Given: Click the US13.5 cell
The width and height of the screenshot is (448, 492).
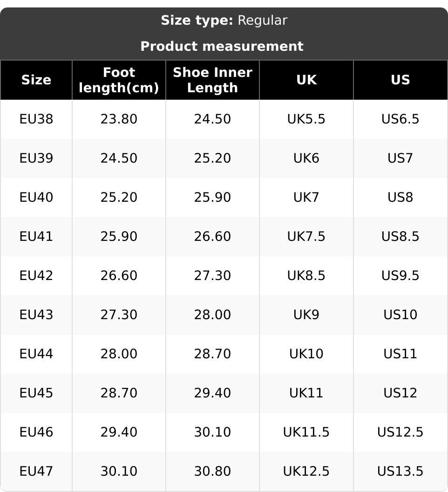Looking at the screenshot, I should coord(400,471).
